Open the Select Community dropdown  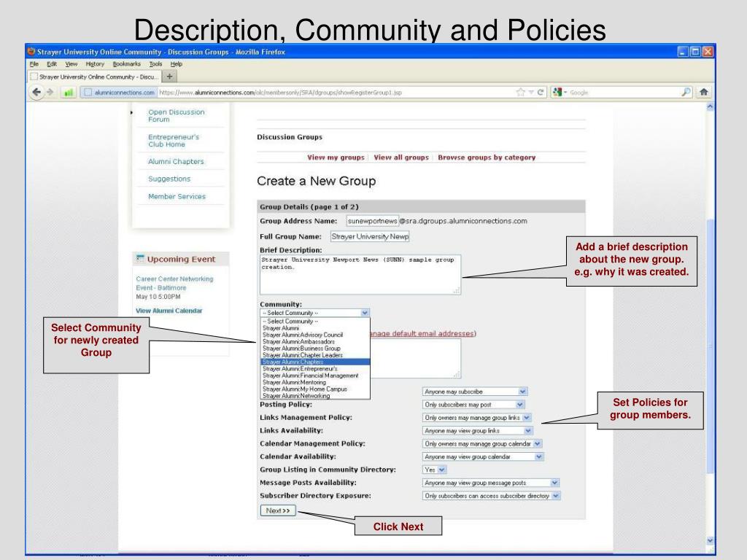pos(314,313)
